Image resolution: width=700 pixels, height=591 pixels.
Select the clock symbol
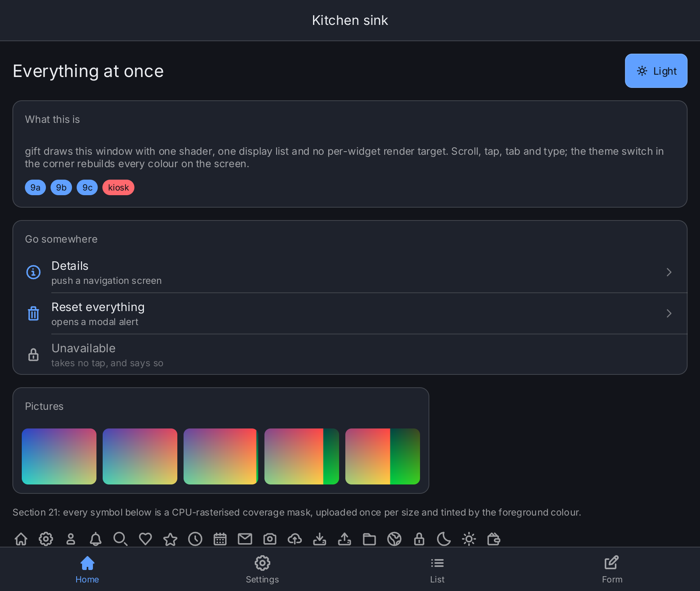pos(195,539)
